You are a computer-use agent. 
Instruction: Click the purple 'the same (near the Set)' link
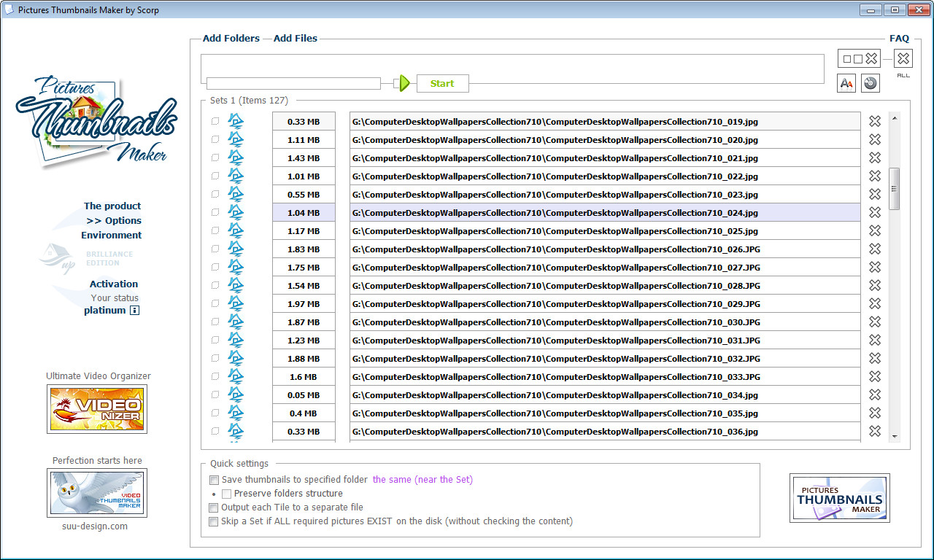click(x=422, y=480)
